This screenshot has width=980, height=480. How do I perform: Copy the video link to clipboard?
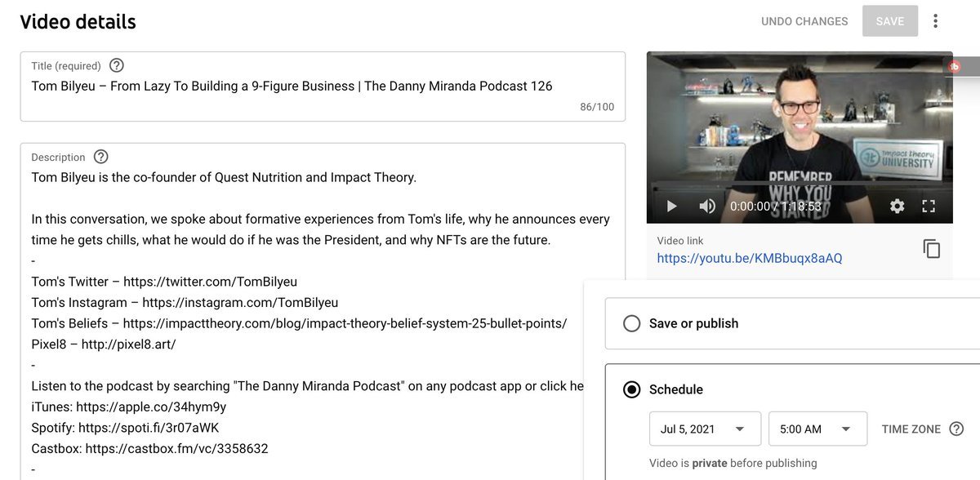pos(932,249)
